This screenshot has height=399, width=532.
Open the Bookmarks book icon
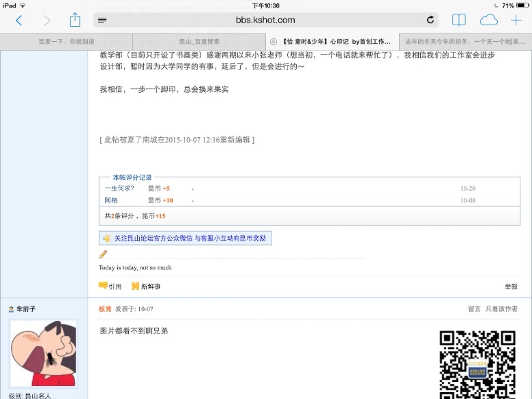coord(459,20)
